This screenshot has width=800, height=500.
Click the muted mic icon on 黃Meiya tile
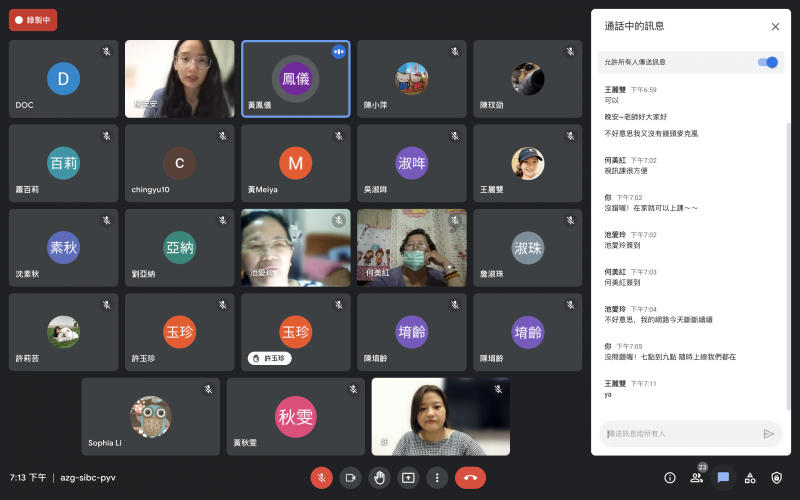(339, 136)
